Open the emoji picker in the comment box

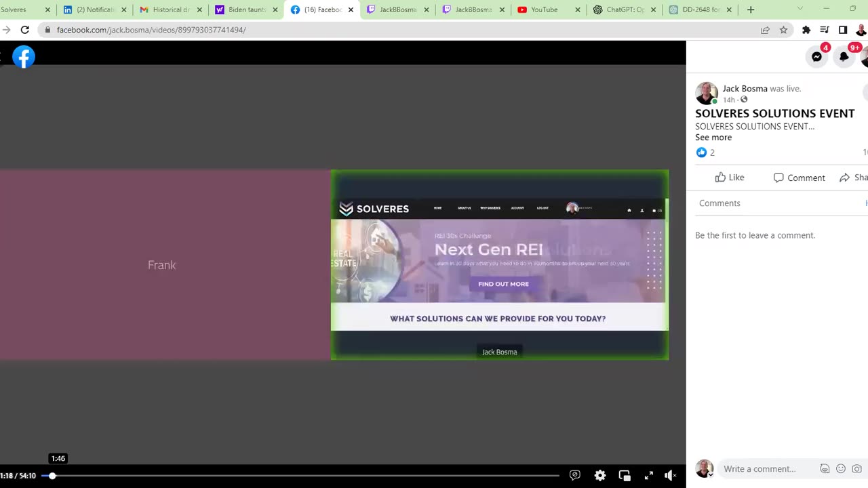(841, 469)
